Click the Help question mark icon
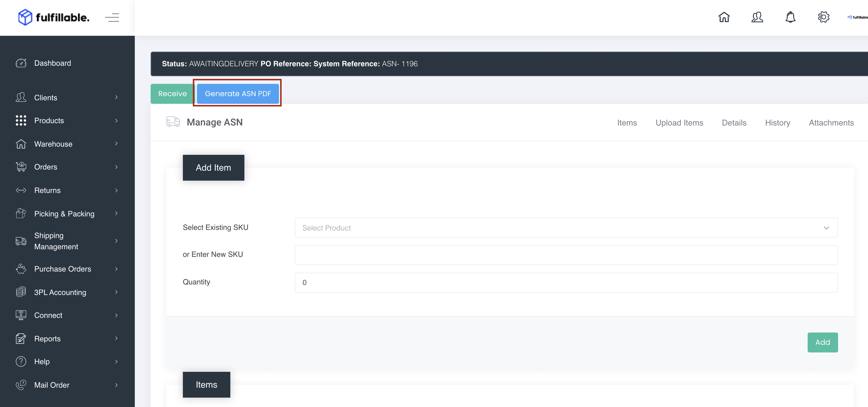 21,362
